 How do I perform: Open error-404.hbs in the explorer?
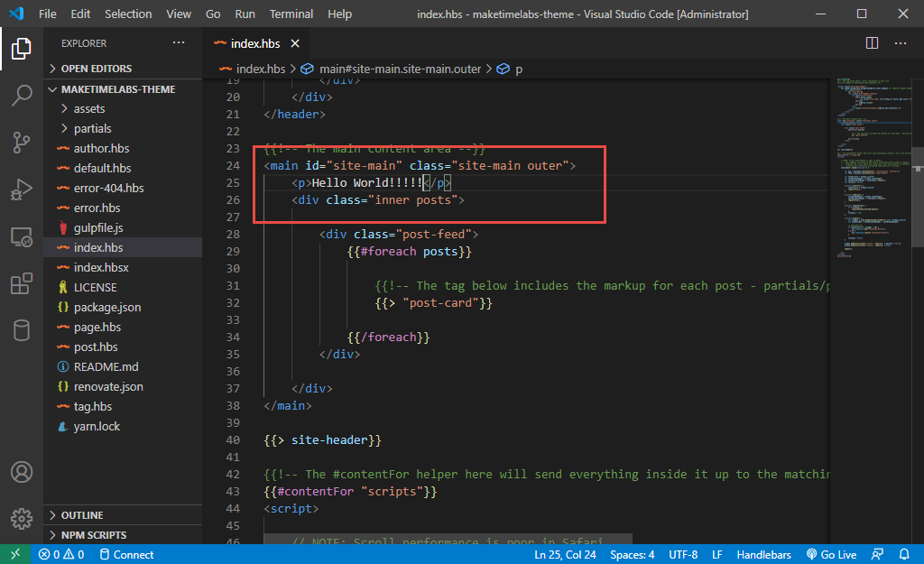123,188
